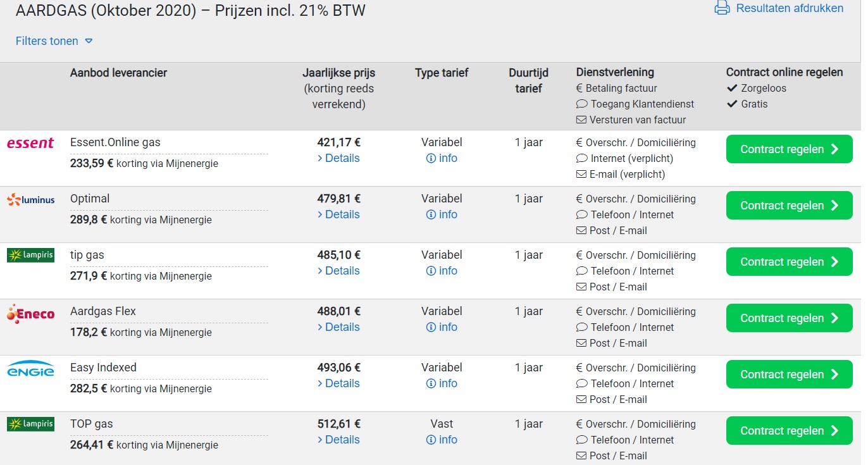The image size is (868, 465).
Task: Open info icon for TOP gas tariff
Action: point(431,440)
